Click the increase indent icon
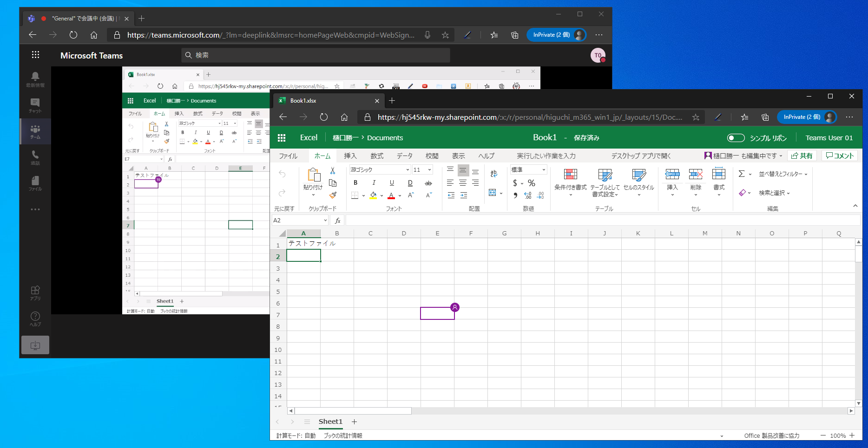Screen dimensions: 868x448 pyautogui.click(x=463, y=195)
